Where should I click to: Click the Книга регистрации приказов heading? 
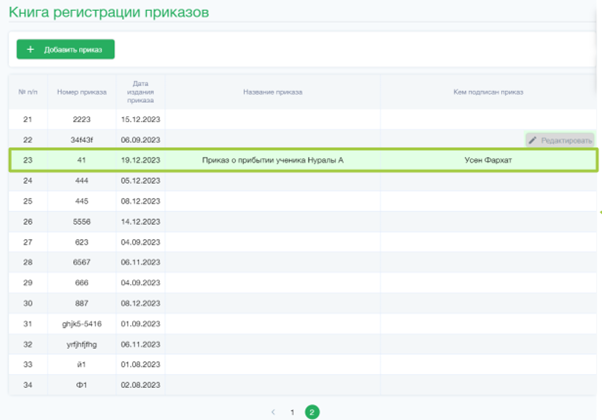109,12
